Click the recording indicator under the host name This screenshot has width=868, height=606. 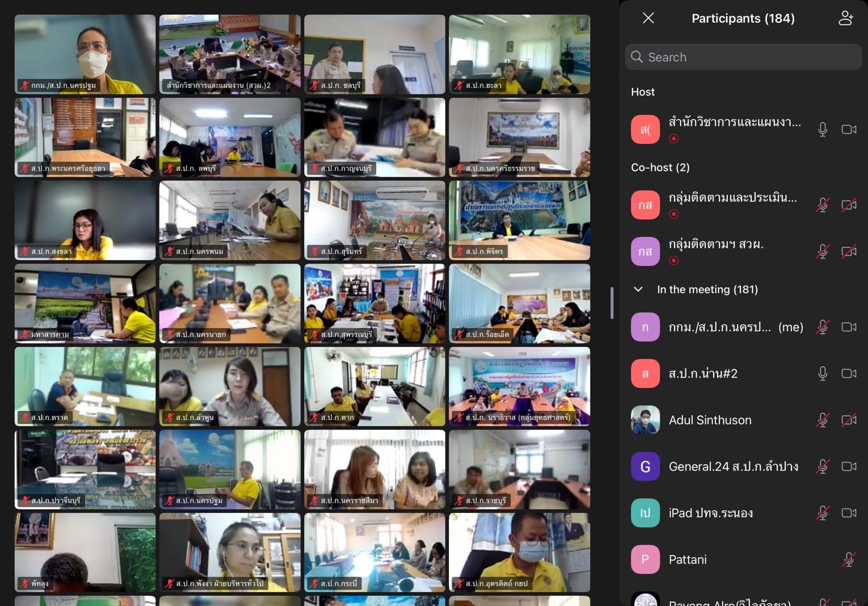(x=674, y=138)
